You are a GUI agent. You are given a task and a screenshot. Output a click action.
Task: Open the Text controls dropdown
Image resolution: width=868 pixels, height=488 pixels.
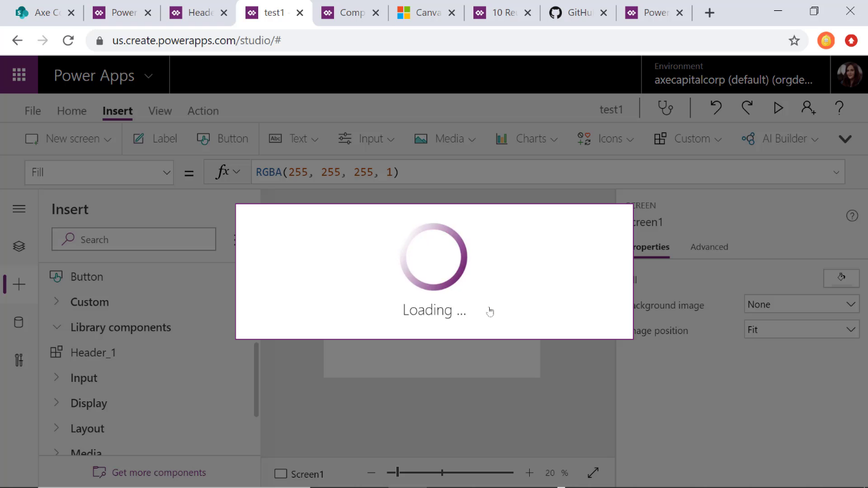coord(293,139)
